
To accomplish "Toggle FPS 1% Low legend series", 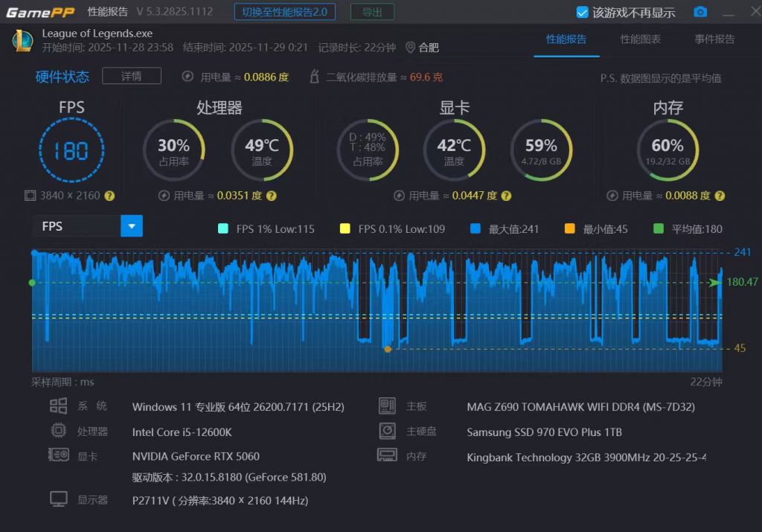I will pyautogui.click(x=223, y=228).
